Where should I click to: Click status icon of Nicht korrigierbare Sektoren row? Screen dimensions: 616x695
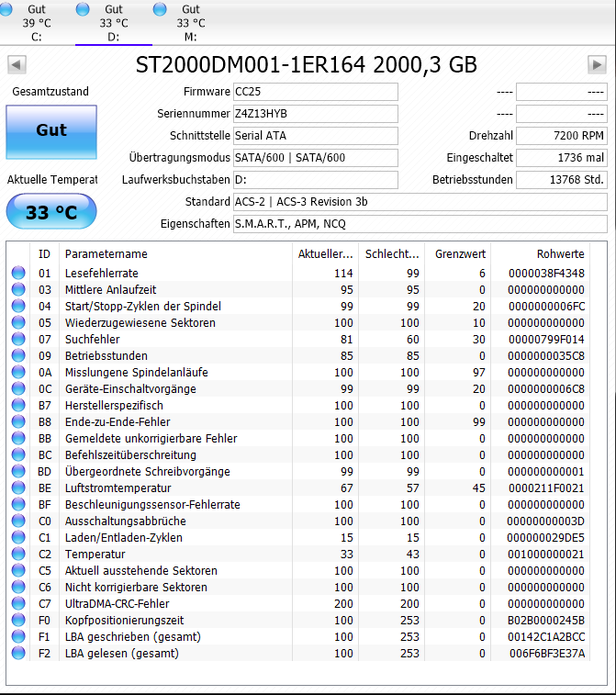[18, 587]
